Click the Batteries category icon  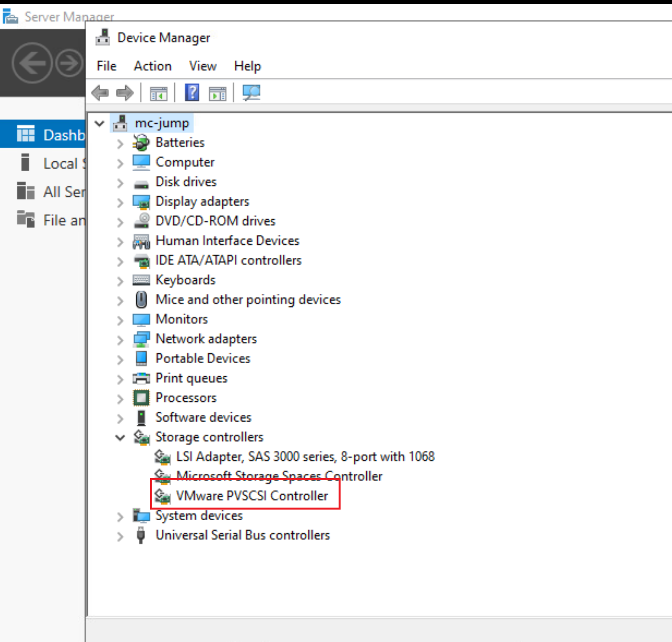tap(141, 142)
